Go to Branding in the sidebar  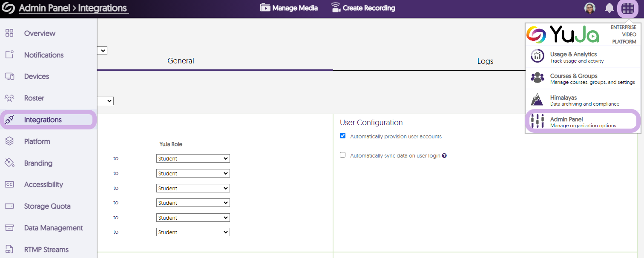coord(38,163)
